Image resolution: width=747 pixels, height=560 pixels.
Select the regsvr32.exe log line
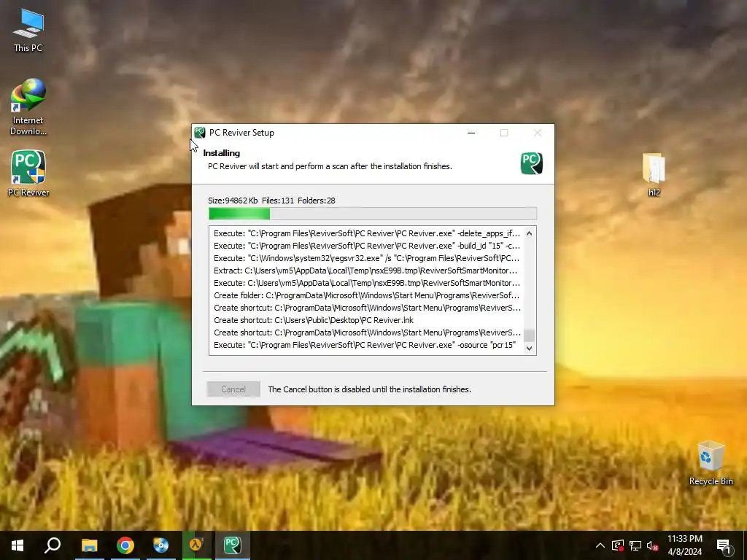pos(367,258)
